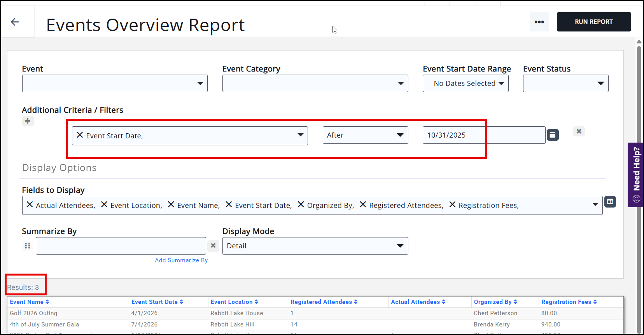Expand the Event Category dropdown
The width and height of the screenshot is (644, 335).
pyautogui.click(x=315, y=84)
